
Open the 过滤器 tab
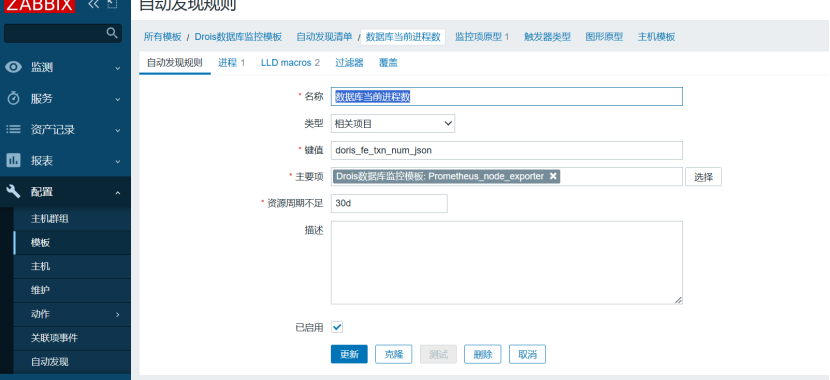[x=349, y=62]
